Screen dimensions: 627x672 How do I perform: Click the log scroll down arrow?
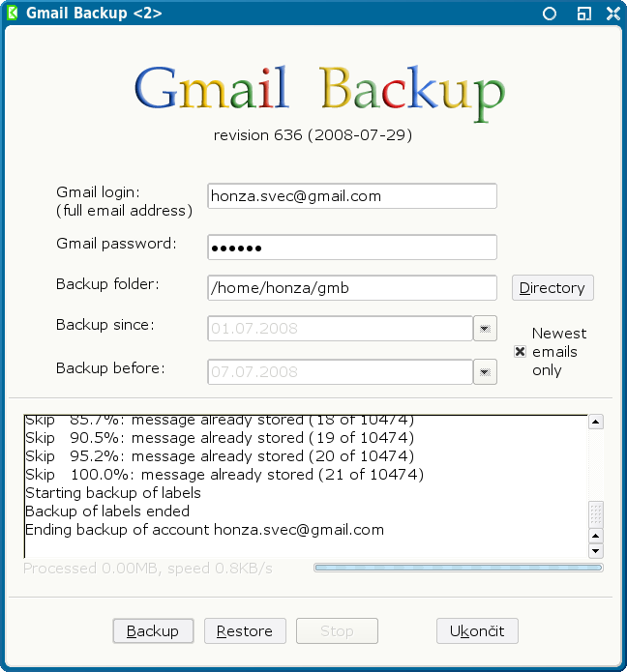[596, 550]
